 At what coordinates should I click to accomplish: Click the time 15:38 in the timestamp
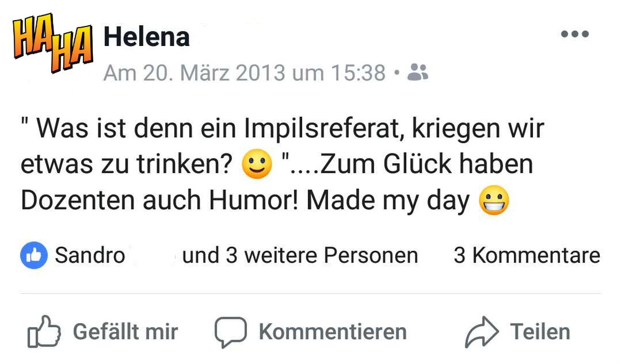pos(358,73)
